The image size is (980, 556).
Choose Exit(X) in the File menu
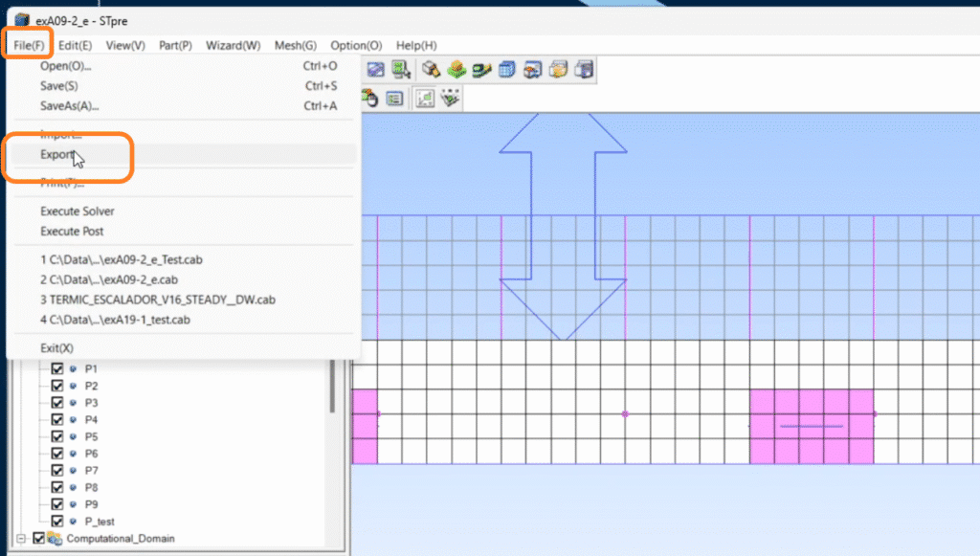pos(185,348)
